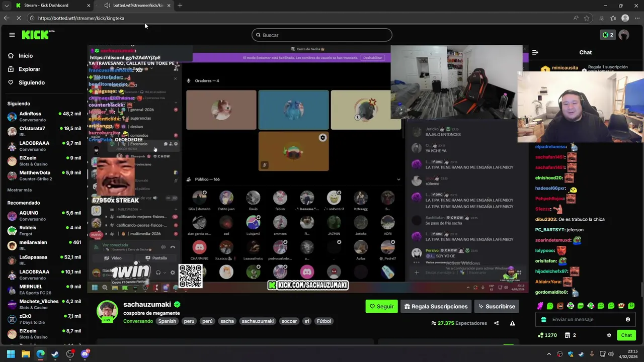Open the Kick hamburger sidebar menu
This screenshot has height=362, width=644.
point(12,35)
